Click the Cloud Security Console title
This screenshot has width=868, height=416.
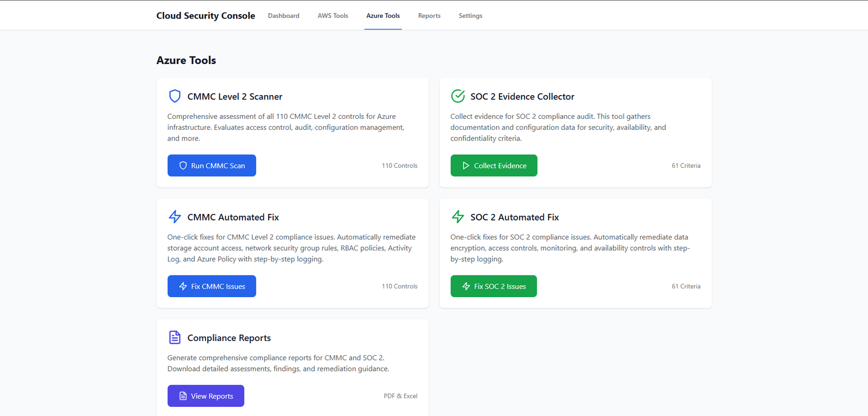206,16
